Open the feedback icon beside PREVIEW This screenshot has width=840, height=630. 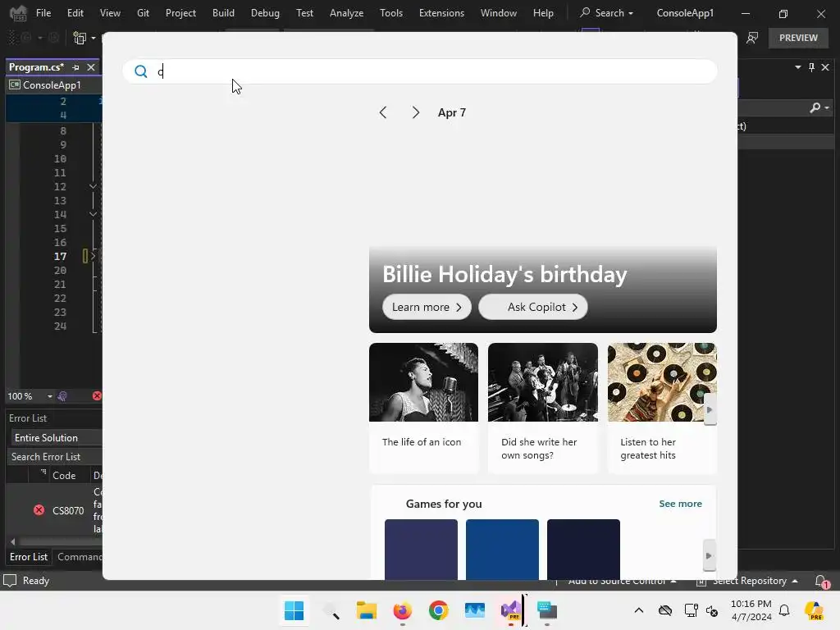[752, 38]
